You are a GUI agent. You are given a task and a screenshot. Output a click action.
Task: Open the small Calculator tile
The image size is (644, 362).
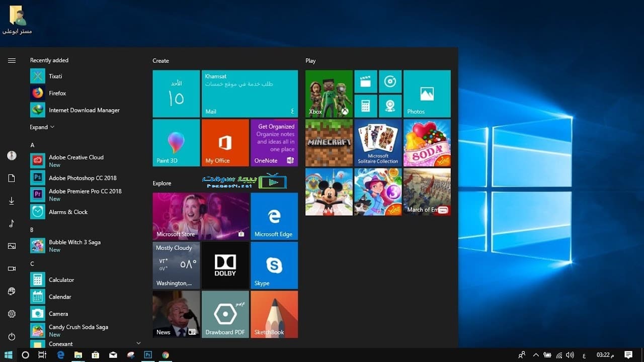click(x=366, y=106)
